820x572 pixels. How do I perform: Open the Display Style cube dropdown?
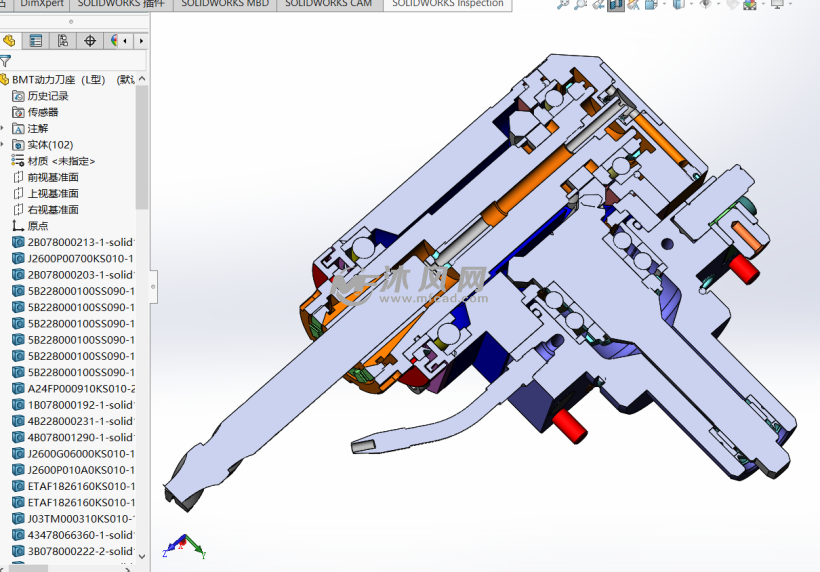pos(680,4)
